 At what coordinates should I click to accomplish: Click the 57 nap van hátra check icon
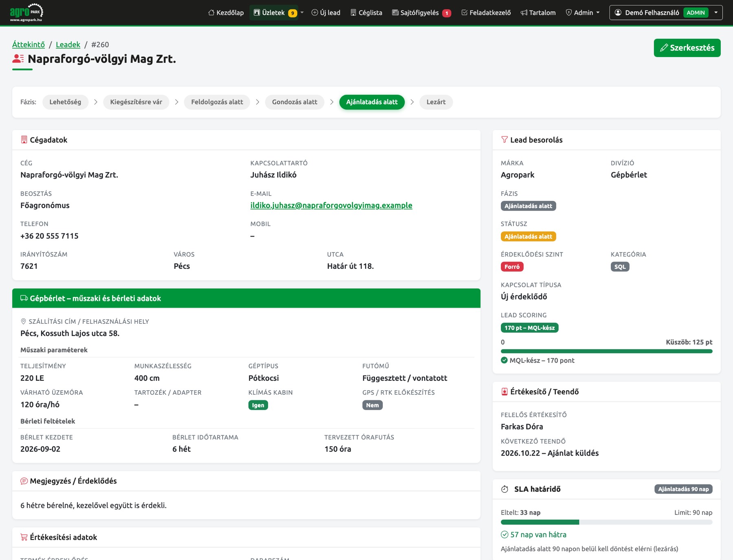pyautogui.click(x=505, y=534)
